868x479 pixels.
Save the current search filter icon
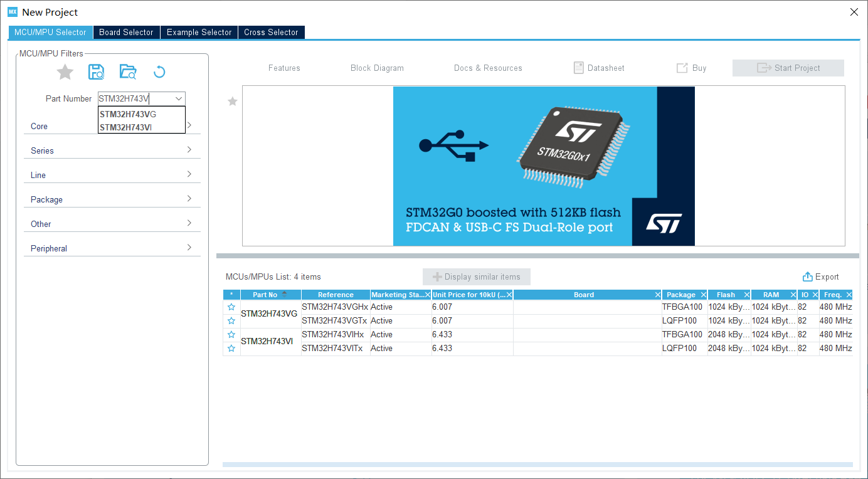point(96,71)
